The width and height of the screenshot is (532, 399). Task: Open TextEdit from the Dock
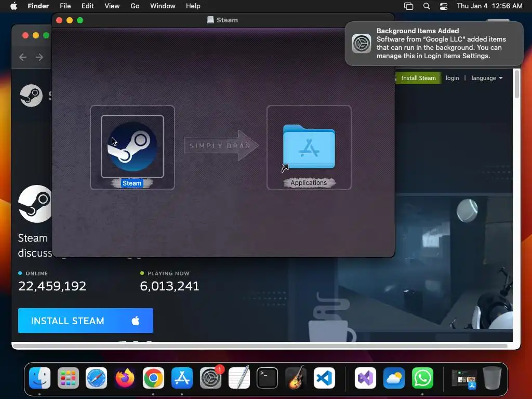pyautogui.click(x=239, y=378)
